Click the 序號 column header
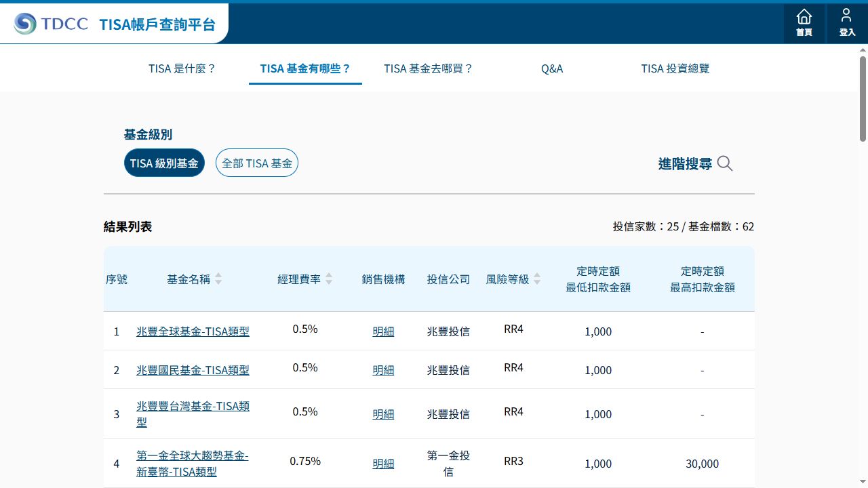This screenshot has height=488, width=868. pos(117,279)
